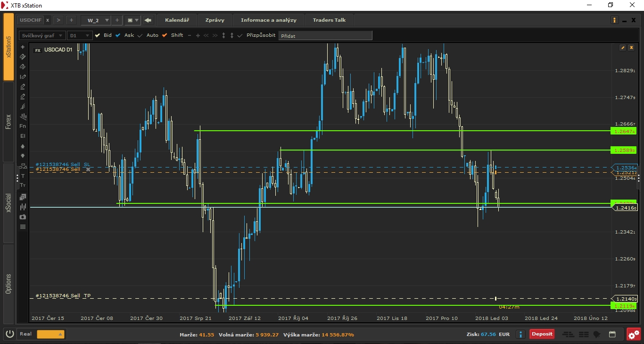Viewport: 644px width, 344px height.
Task: Open the W_2 workspace dropdown
Action: [x=107, y=20]
